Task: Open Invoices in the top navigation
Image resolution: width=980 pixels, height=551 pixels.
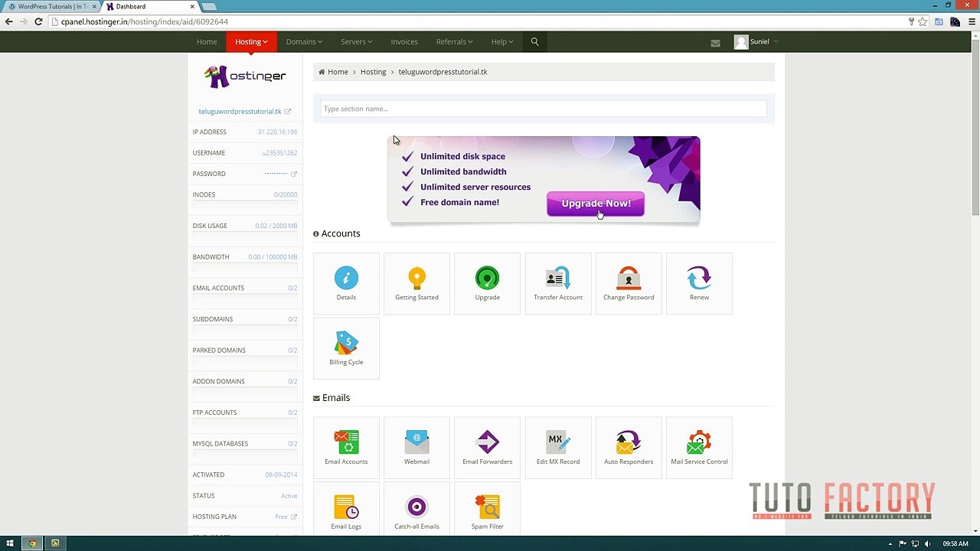Action: click(404, 41)
